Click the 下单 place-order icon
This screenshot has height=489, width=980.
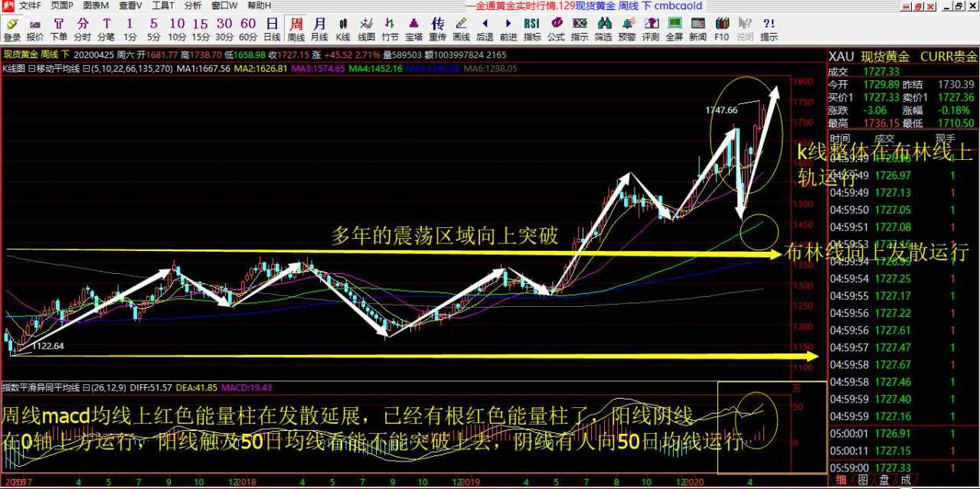[x=58, y=29]
